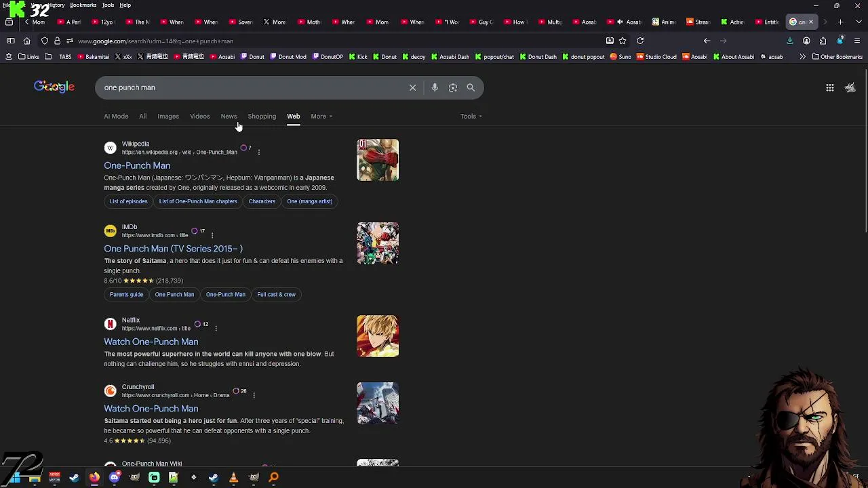Viewport: 868px width, 488px height.
Task: Show more bookmarks with chevron
Action: pyautogui.click(x=802, y=57)
